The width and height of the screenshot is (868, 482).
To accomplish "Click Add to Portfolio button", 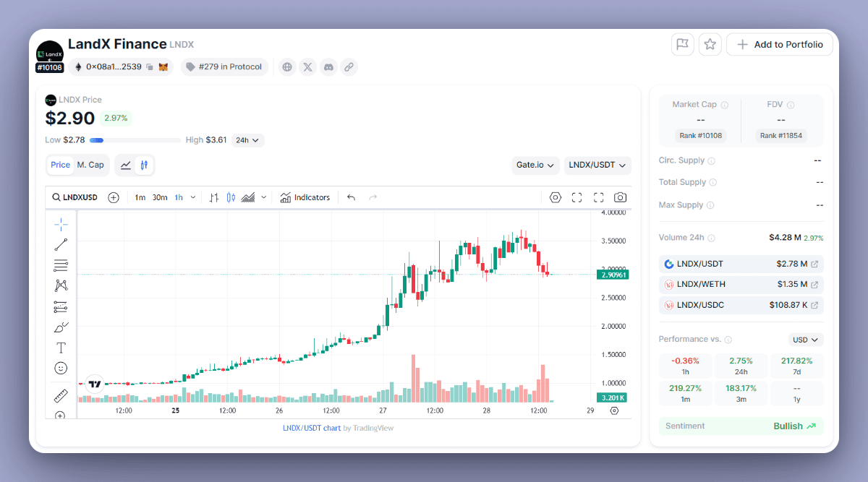I will point(780,44).
